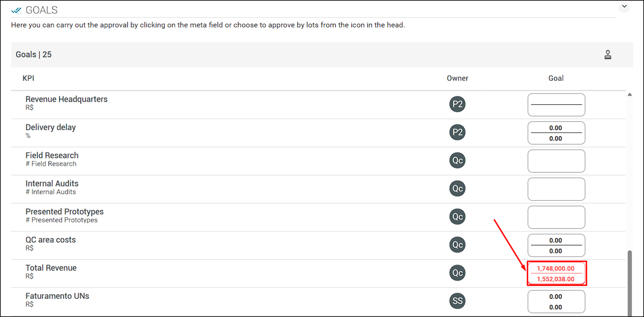This screenshot has height=317, width=644.
Task: Click the P2 owner avatar for Delivery delay
Action: pos(457,132)
